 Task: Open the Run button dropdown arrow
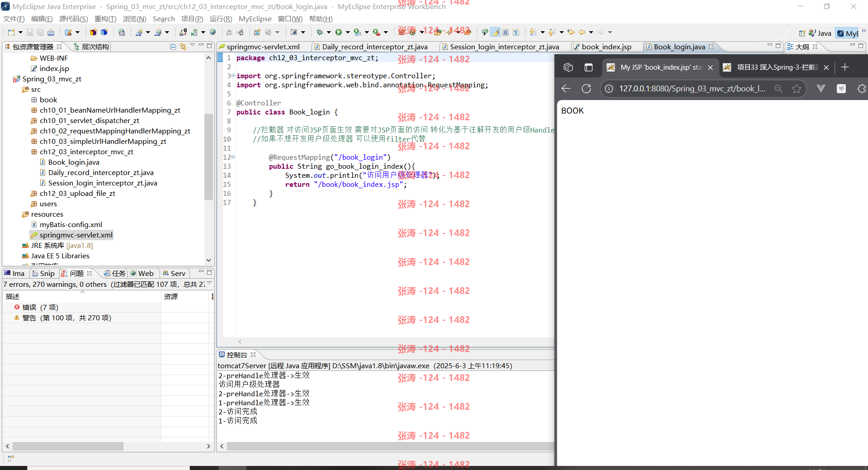(348, 32)
